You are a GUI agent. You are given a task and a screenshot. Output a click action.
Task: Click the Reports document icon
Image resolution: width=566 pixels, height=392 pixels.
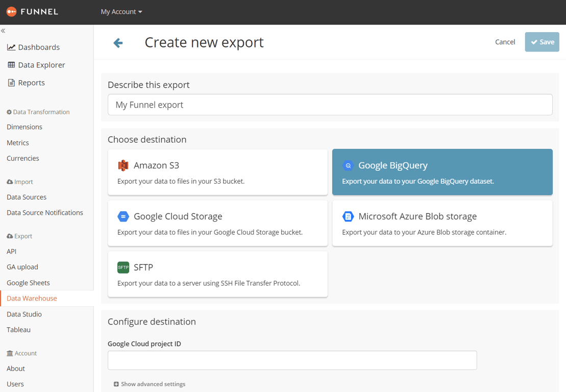click(x=11, y=83)
